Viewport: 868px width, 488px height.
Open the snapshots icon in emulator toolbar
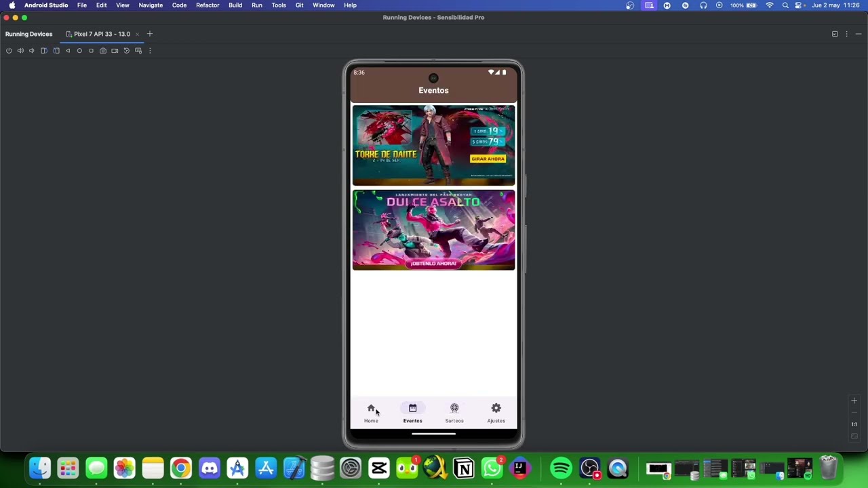point(126,51)
